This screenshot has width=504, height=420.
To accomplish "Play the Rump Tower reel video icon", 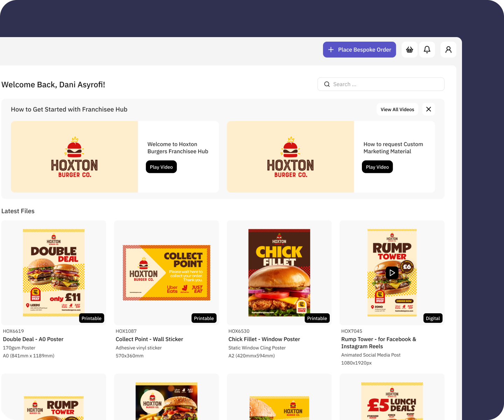I will pyautogui.click(x=392, y=273).
